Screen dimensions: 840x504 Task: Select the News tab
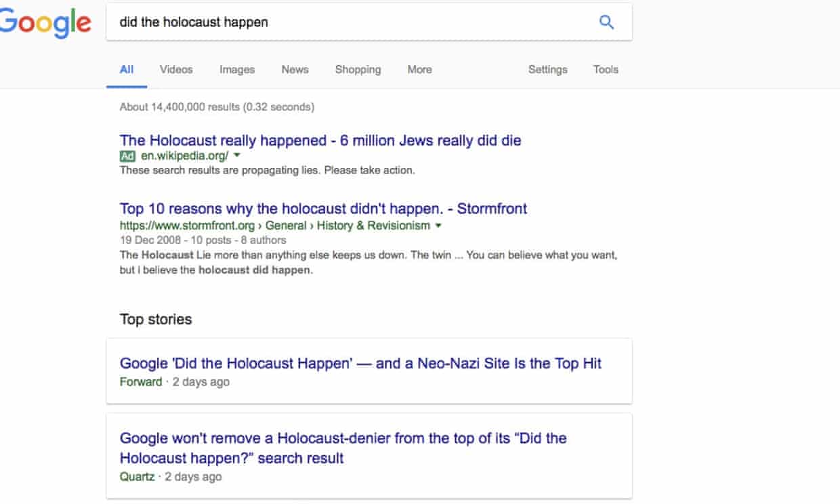pos(295,69)
